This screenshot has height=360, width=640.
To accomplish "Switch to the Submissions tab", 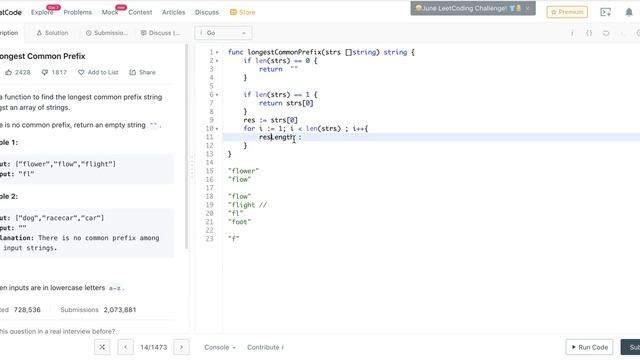I will click(x=107, y=33).
